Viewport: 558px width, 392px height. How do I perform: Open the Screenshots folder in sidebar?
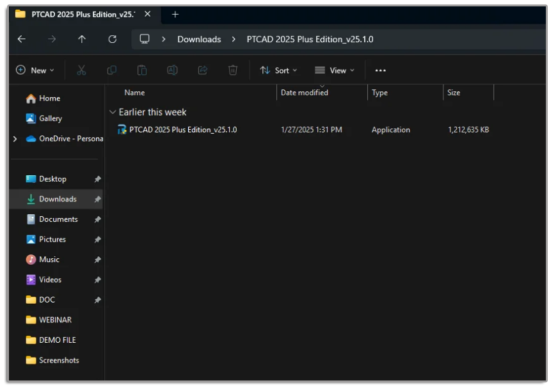(x=52, y=360)
